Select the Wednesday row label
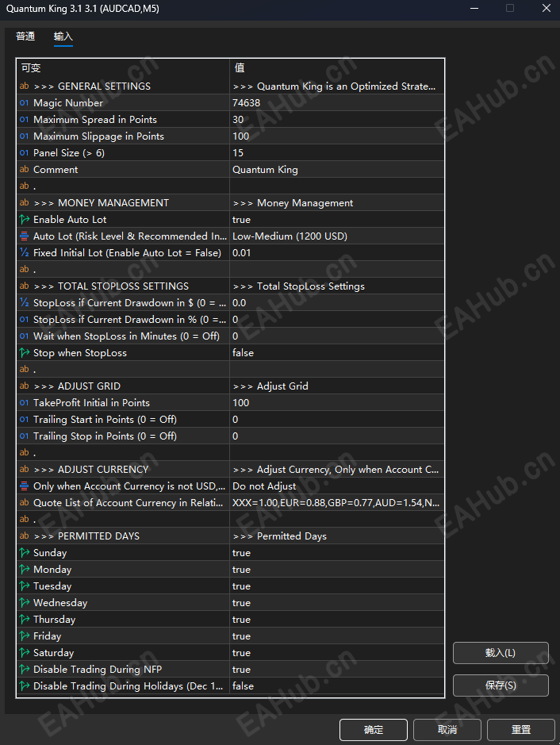The image size is (560, 745). (x=60, y=602)
